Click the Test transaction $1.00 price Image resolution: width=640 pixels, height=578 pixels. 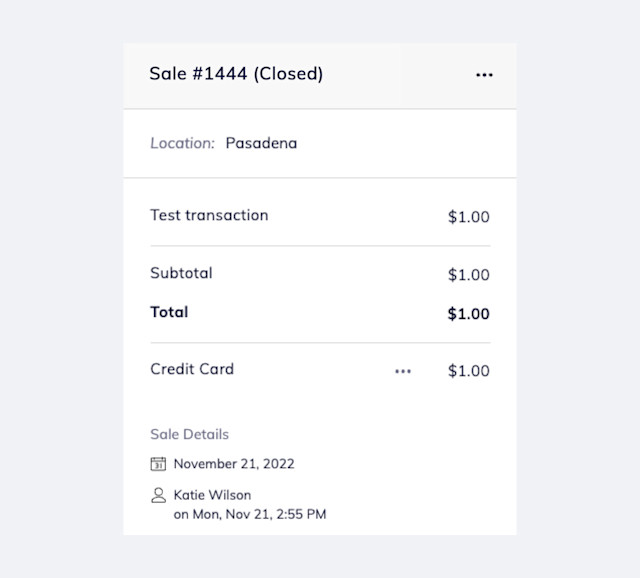pyautogui.click(x=469, y=217)
